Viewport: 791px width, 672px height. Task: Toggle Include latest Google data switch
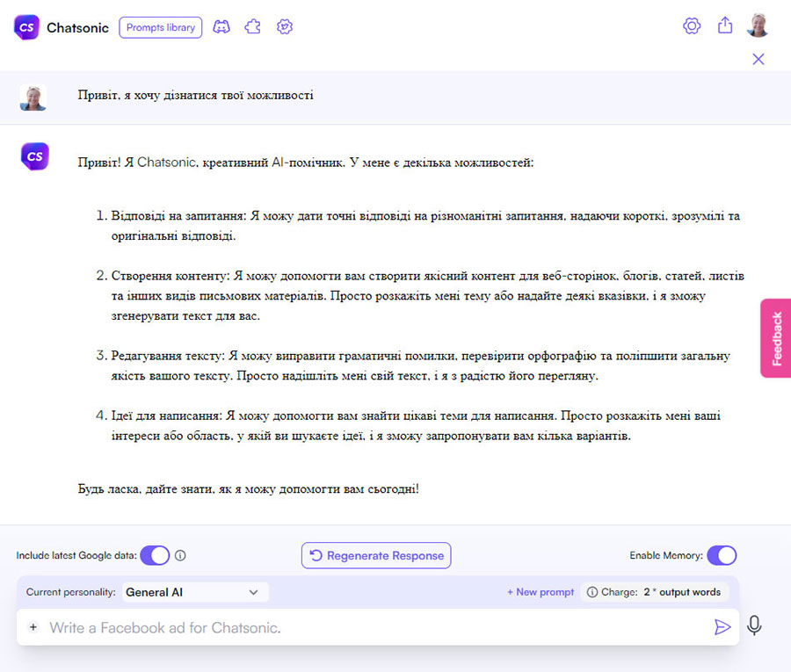[x=155, y=555]
